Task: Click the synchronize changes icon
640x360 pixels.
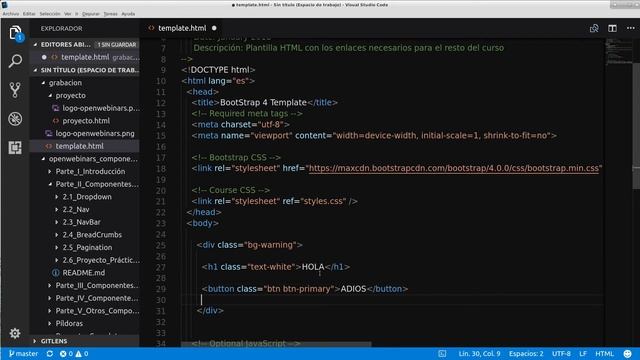Action: tap(50, 353)
